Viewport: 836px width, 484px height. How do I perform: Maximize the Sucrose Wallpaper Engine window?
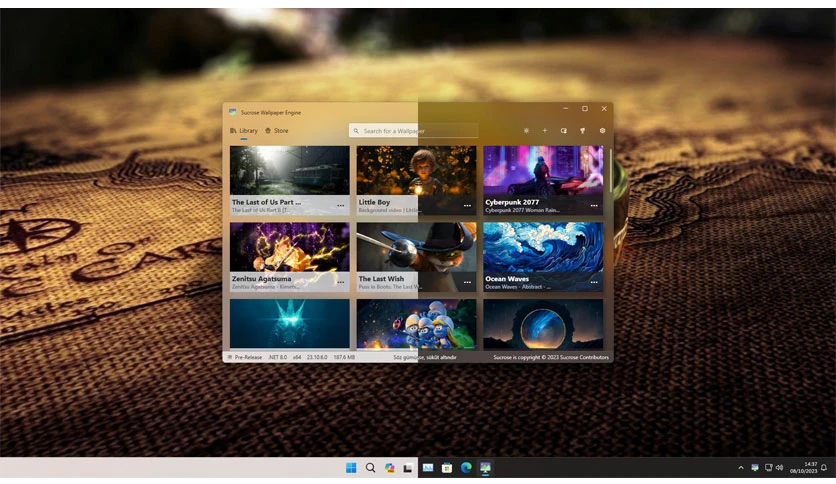click(585, 109)
